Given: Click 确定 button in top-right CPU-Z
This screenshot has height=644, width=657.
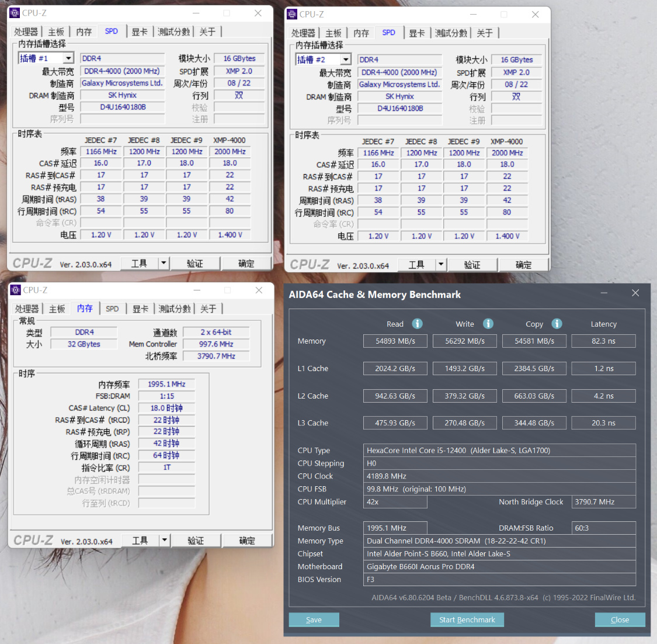Looking at the screenshot, I should tap(524, 265).
